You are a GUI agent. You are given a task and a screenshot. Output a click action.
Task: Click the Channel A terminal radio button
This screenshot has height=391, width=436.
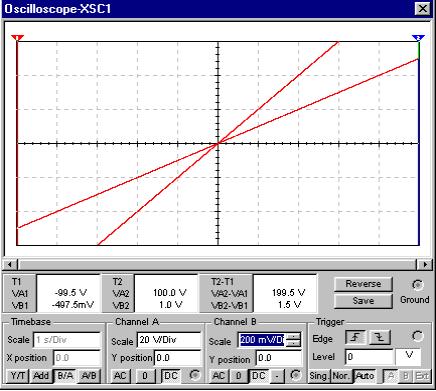click(x=195, y=375)
